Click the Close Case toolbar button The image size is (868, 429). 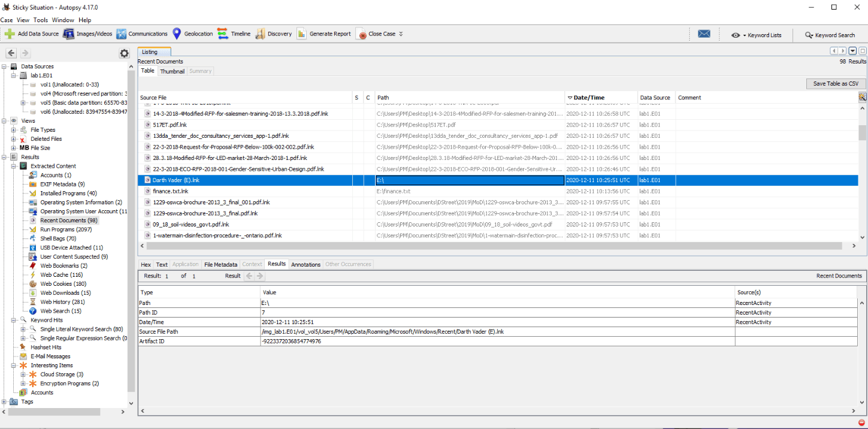click(x=377, y=34)
